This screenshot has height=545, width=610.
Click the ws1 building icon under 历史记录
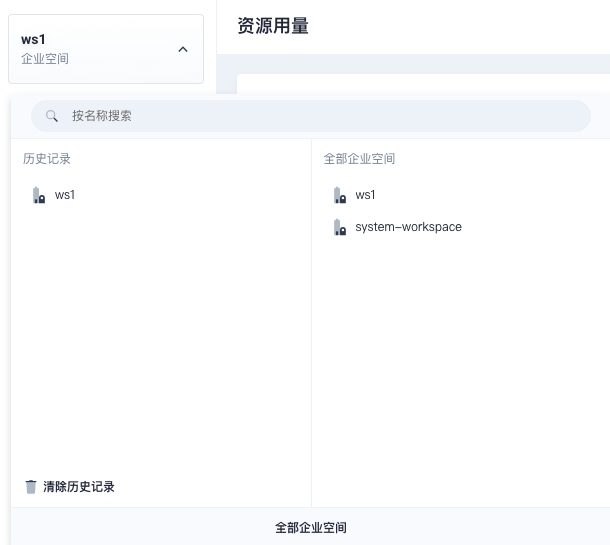pos(38,195)
